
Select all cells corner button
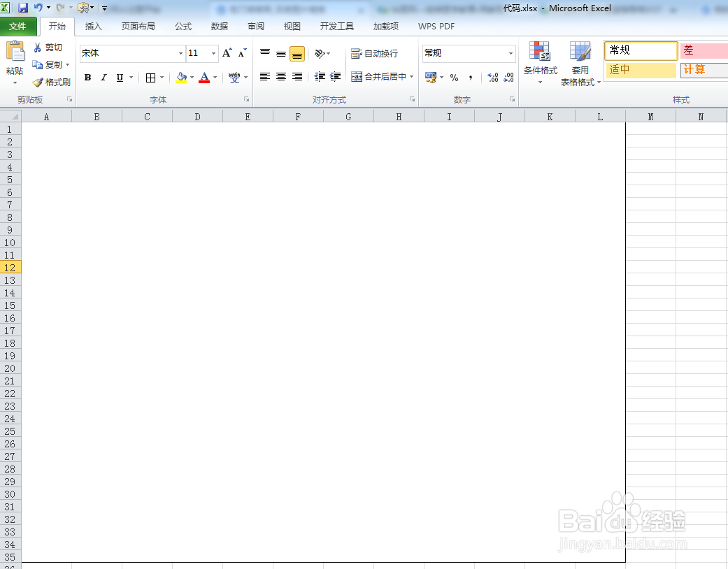pos(10,116)
